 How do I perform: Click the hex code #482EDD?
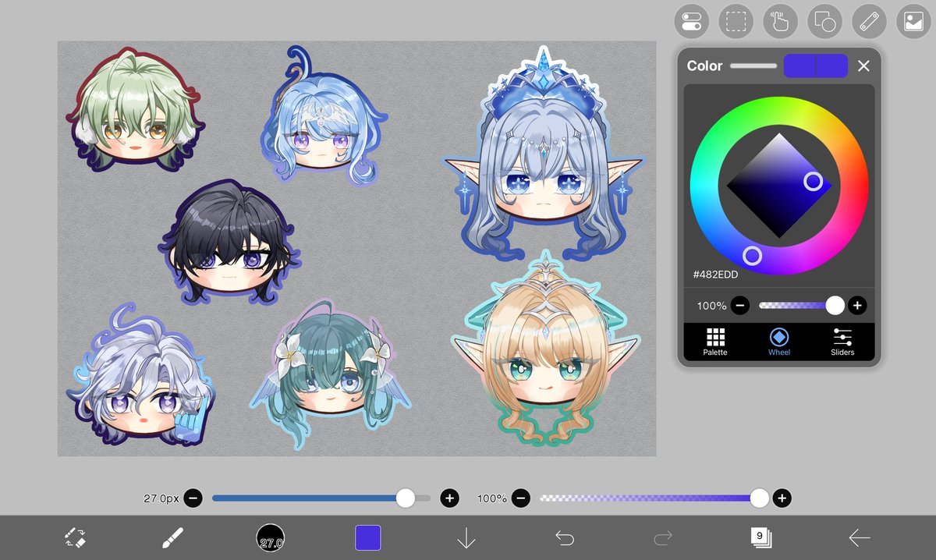(715, 275)
